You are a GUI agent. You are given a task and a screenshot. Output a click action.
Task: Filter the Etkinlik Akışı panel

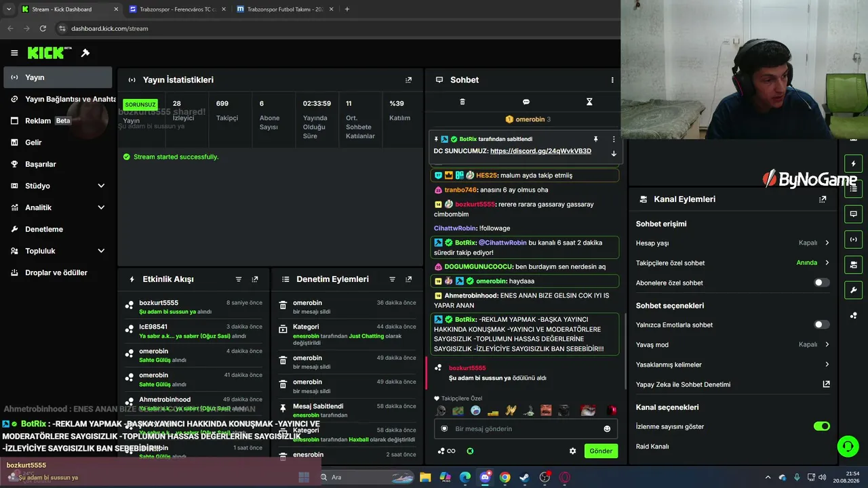tap(239, 279)
